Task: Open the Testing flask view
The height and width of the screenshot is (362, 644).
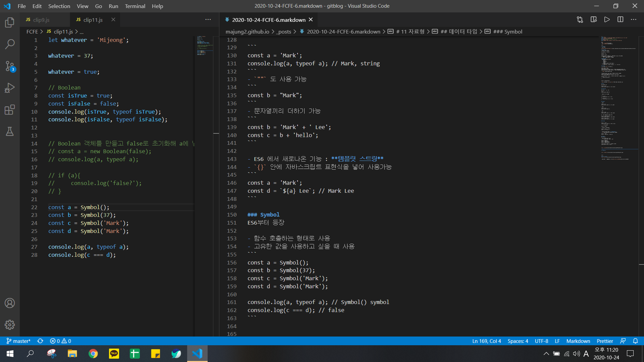Action: [x=10, y=131]
